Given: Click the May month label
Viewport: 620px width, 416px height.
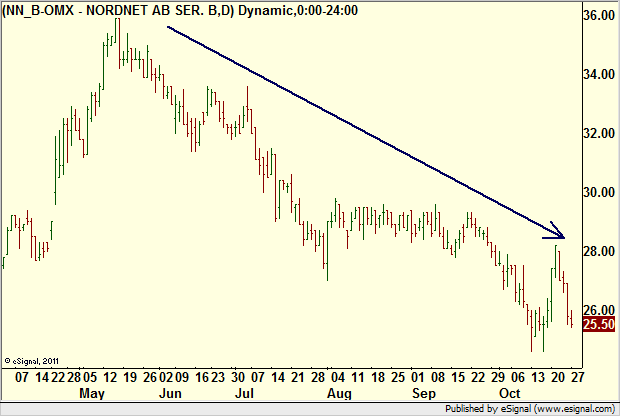Looking at the screenshot, I should coord(92,394).
